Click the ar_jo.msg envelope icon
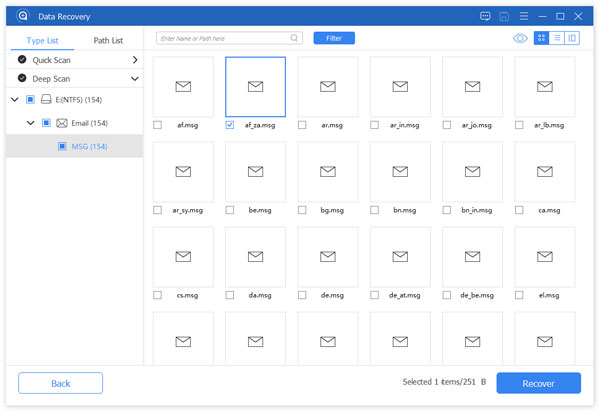This screenshot has height=412, width=600. pos(472,87)
